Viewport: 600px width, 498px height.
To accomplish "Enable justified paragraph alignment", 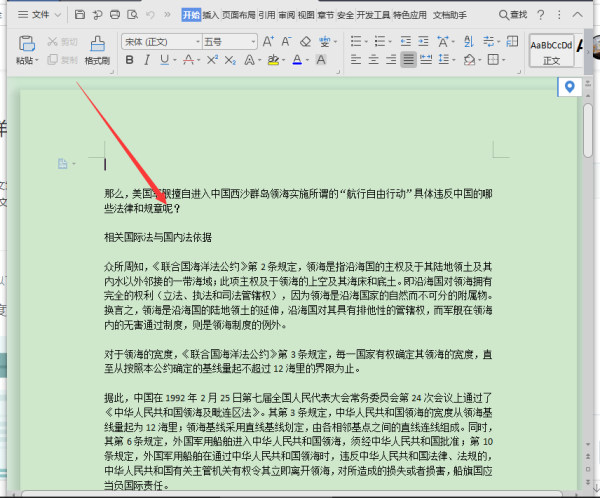I will click(409, 61).
